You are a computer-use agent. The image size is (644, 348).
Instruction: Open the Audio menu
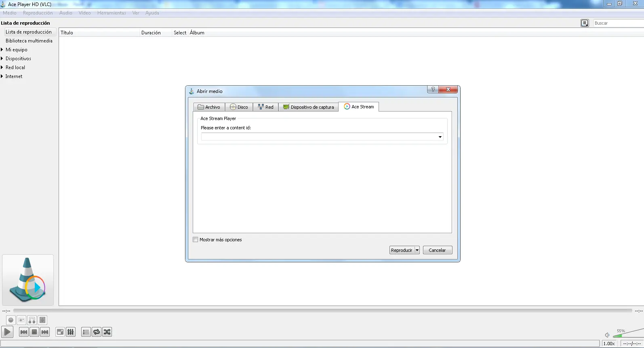coord(66,13)
